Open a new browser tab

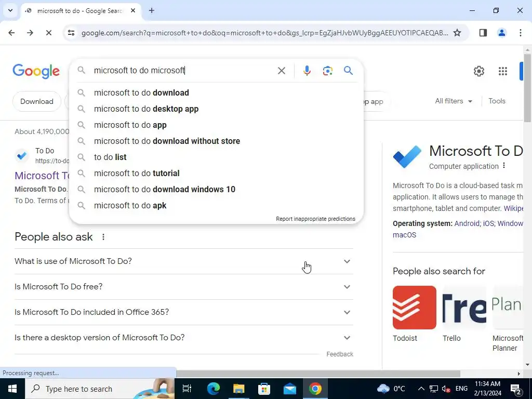(152, 10)
